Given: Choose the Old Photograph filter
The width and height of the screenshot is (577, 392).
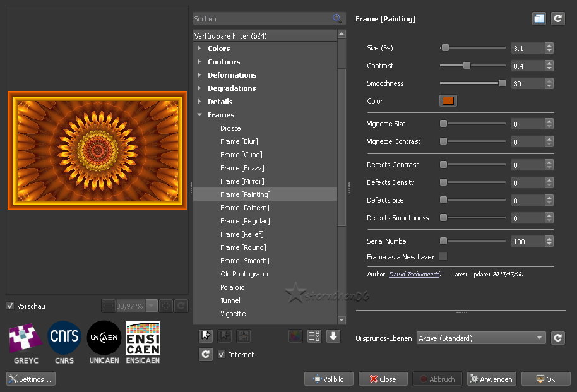Looking at the screenshot, I should 244,274.
